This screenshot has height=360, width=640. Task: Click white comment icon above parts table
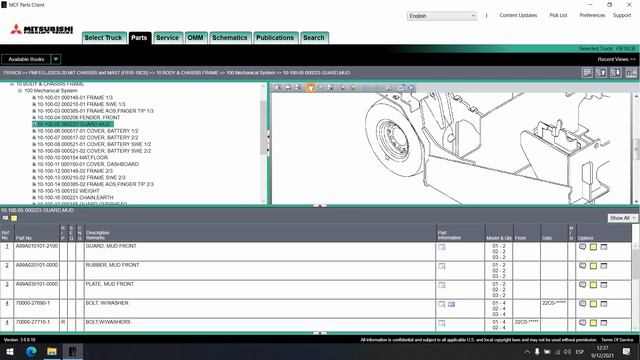click(5, 218)
